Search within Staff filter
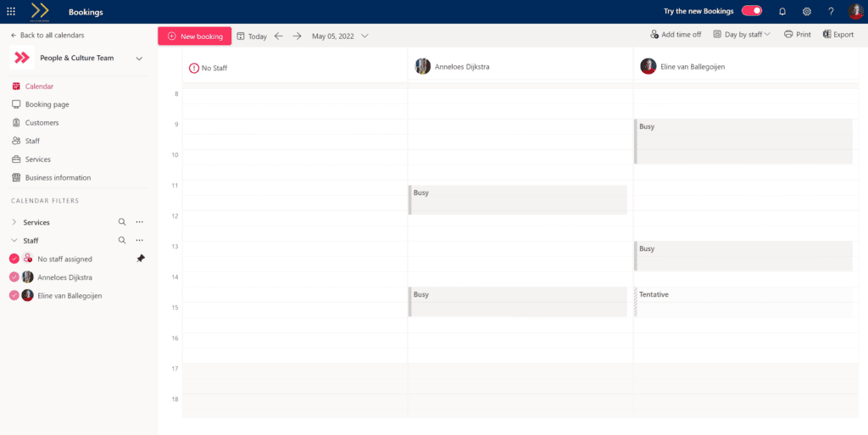Image resolution: width=868 pixels, height=435 pixels. pyautogui.click(x=122, y=240)
